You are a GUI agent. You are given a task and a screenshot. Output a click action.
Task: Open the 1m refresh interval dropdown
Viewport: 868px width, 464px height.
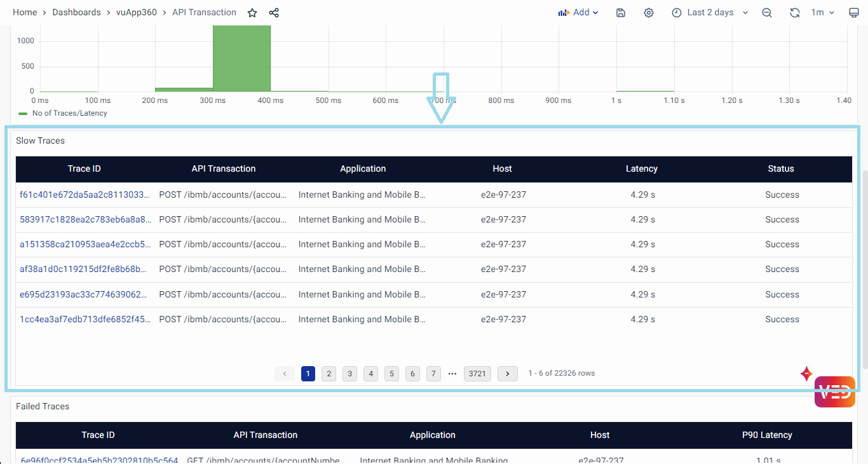822,13
